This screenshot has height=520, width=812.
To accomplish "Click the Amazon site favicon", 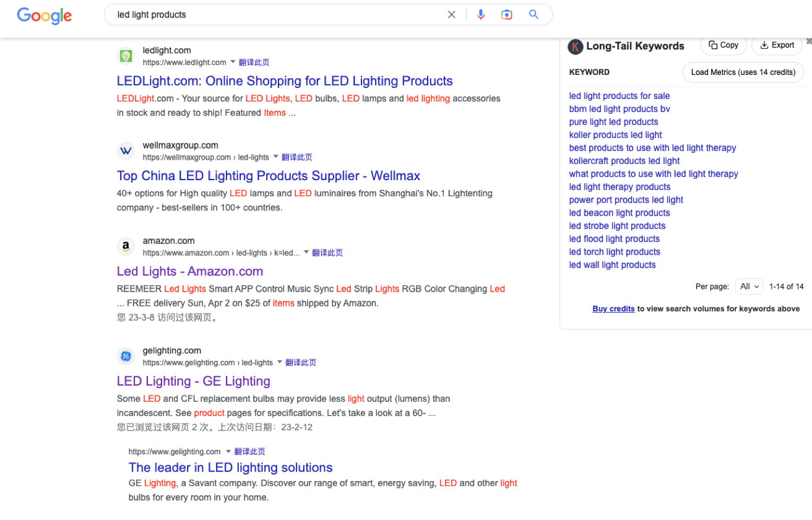I will tap(126, 247).
